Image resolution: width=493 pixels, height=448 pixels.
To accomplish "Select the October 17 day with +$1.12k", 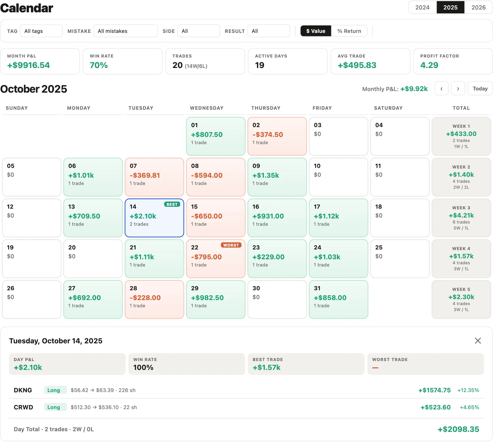I will tap(338, 218).
